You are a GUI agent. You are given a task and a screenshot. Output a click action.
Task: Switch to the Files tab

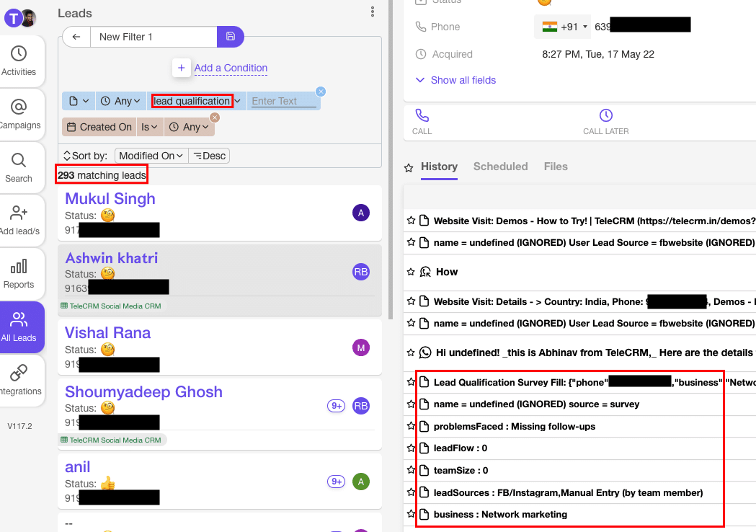coord(556,167)
